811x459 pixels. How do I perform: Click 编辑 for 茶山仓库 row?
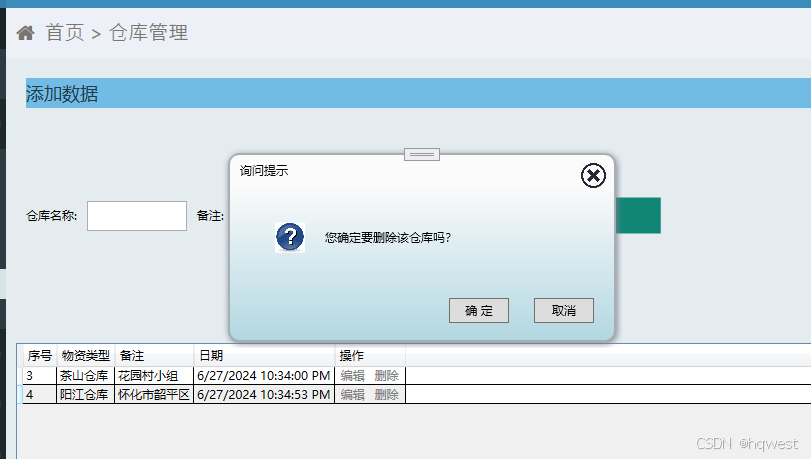point(353,376)
